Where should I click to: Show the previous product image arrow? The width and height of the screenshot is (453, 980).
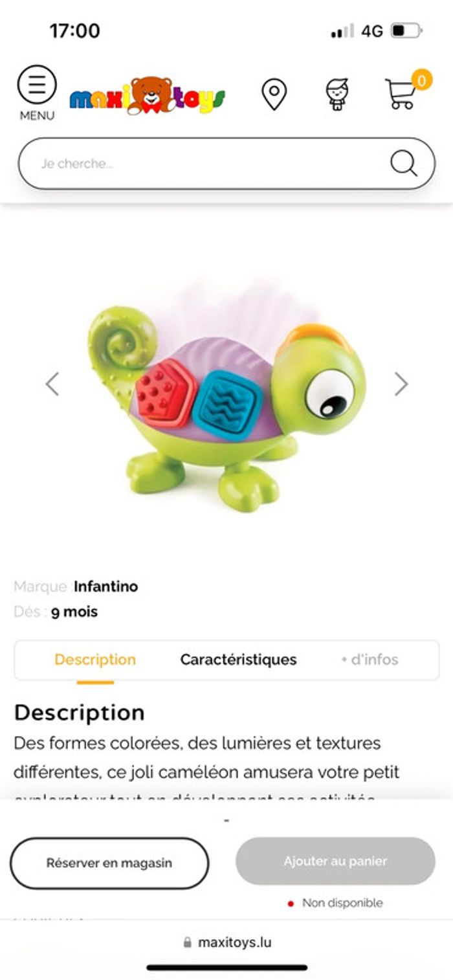pos(52,384)
